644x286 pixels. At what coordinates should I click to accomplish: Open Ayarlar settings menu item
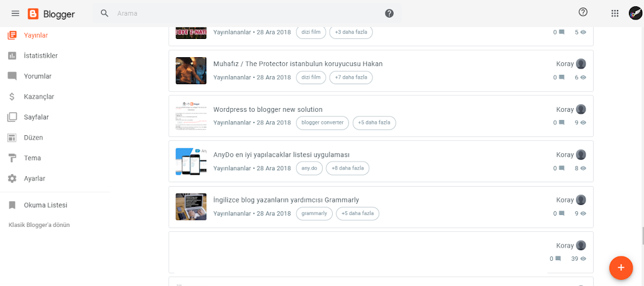point(35,179)
